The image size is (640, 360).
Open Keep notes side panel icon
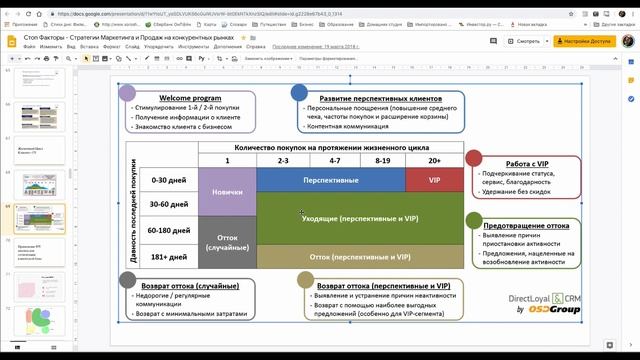point(631,80)
